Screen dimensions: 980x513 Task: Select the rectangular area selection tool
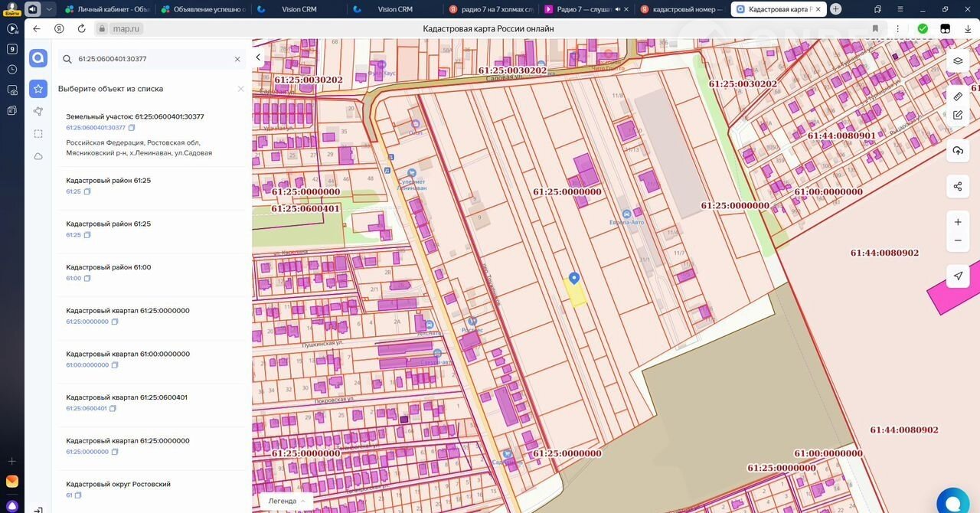(x=38, y=134)
